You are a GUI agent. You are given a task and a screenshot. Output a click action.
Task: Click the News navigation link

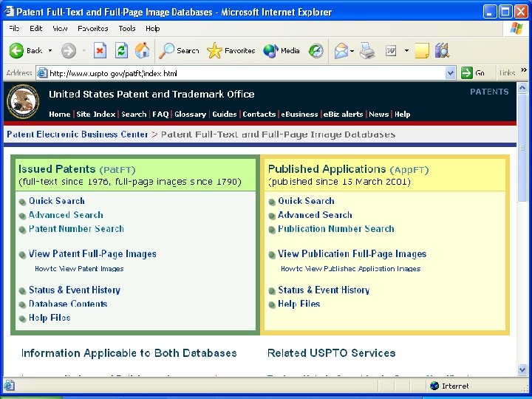coord(378,115)
